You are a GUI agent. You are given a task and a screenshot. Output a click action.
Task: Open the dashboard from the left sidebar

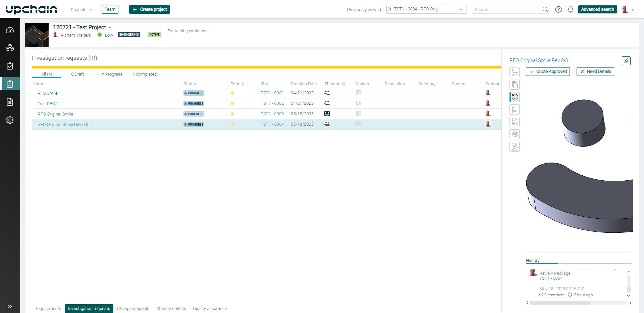pos(10,30)
